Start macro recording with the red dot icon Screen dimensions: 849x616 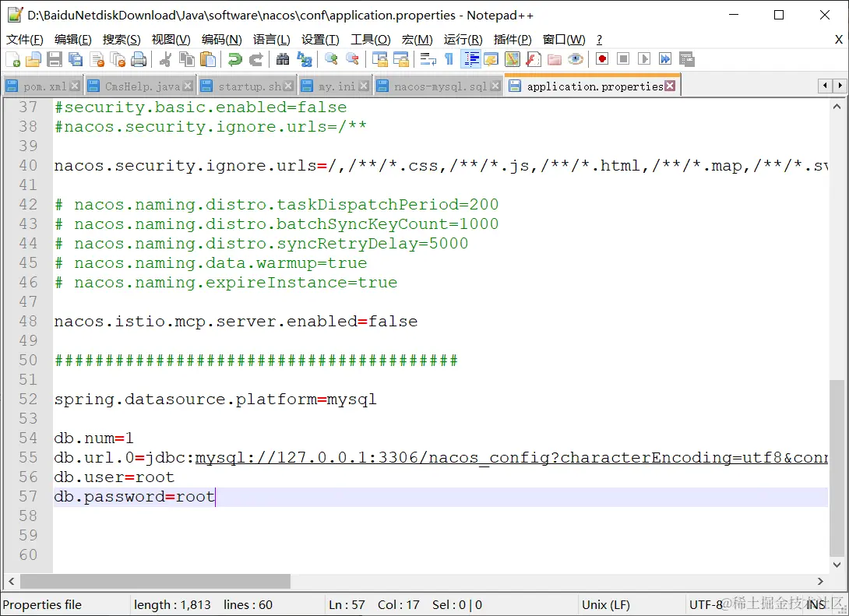coord(602,59)
